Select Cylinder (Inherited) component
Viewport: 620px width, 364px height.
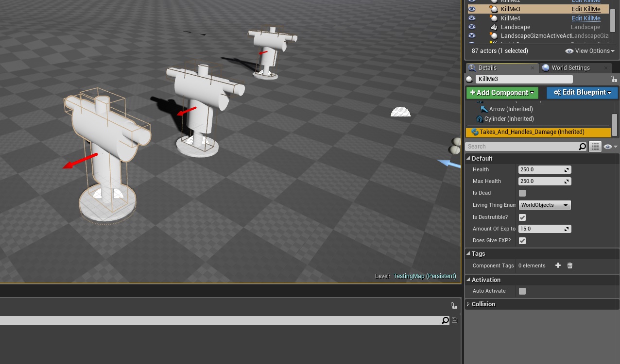click(x=509, y=119)
